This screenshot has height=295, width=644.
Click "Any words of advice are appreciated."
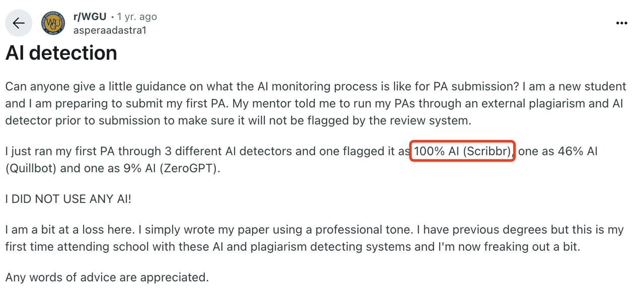(x=107, y=277)
